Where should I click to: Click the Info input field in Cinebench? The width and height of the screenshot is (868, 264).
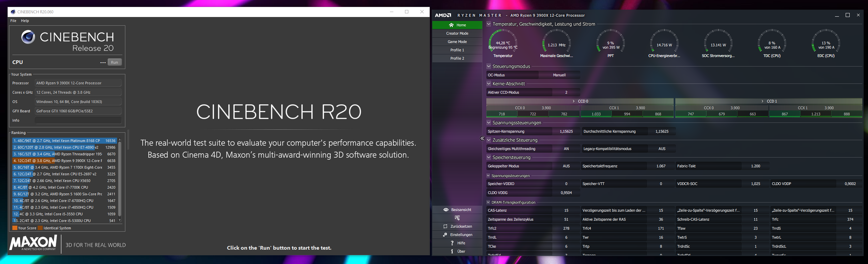coord(78,120)
